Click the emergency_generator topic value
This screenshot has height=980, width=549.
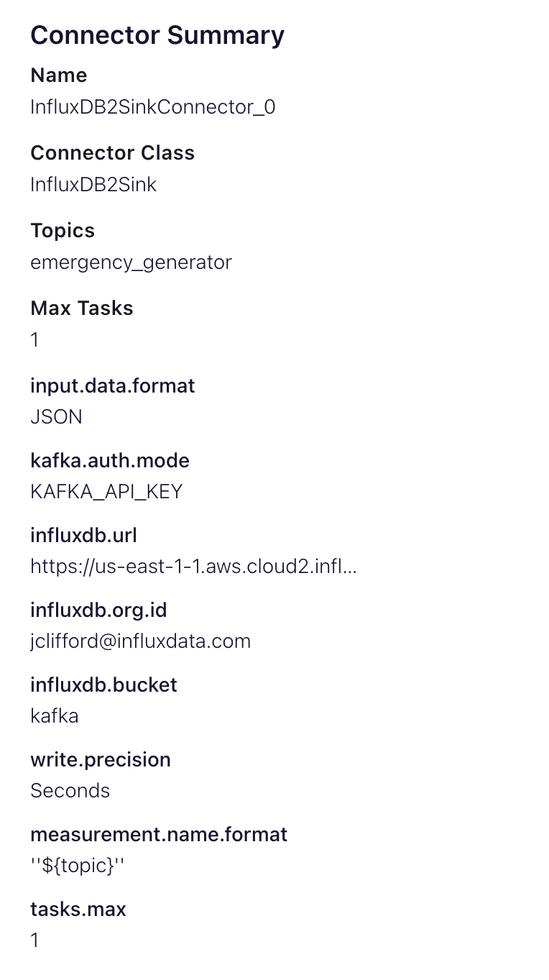point(131,262)
